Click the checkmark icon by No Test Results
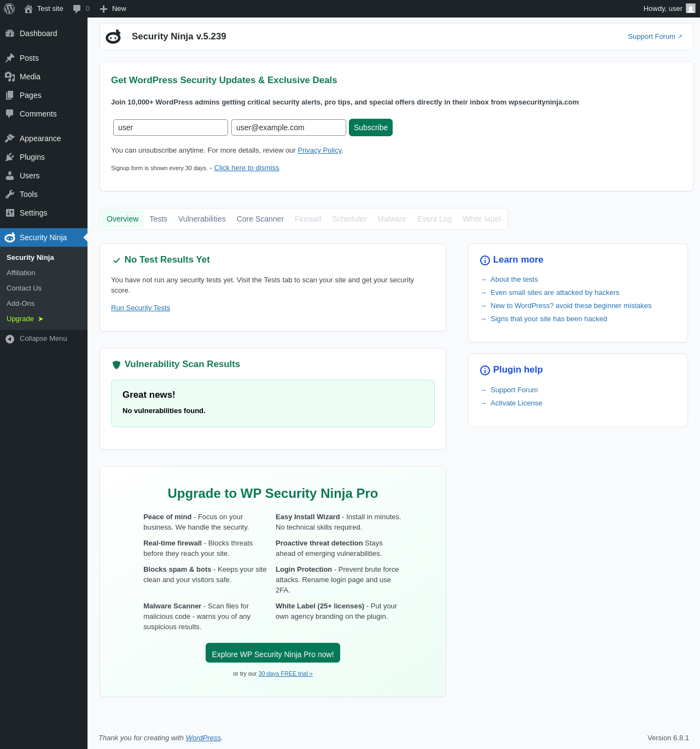Image resolution: width=700 pixels, height=749 pixels. pos(116,260)
